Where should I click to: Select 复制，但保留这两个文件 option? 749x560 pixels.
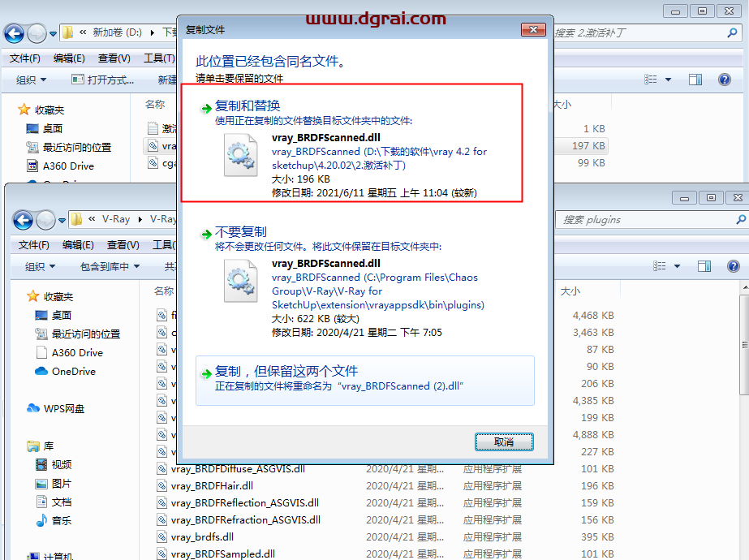coord(286,372)
